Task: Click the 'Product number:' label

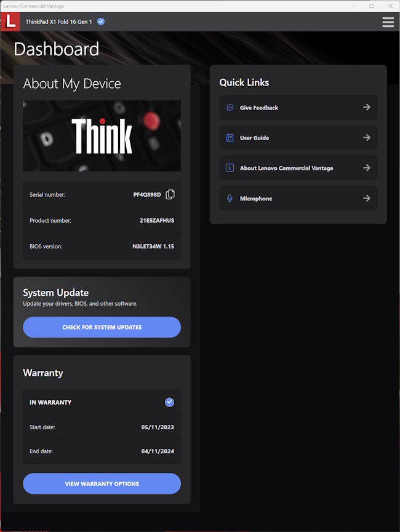Action: pyautogui.click(x=50, y=221)
